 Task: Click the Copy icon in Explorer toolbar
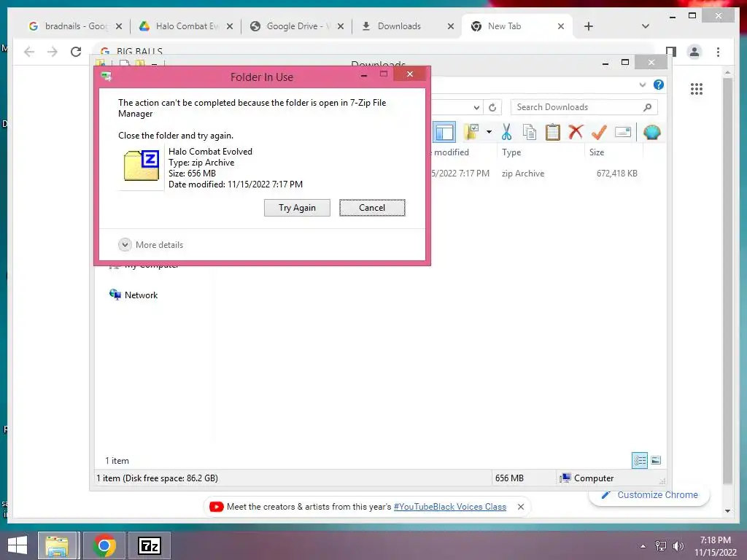(x=530, y=132)
